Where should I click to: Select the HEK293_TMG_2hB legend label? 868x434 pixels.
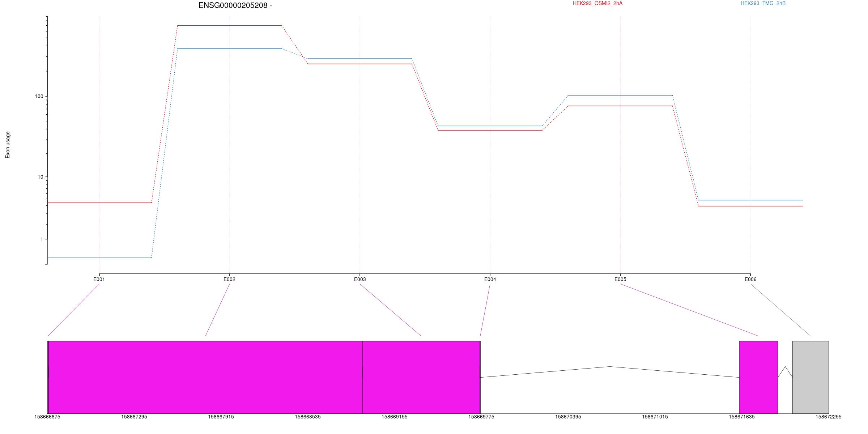pyautogui.click(x=763, y=3)
